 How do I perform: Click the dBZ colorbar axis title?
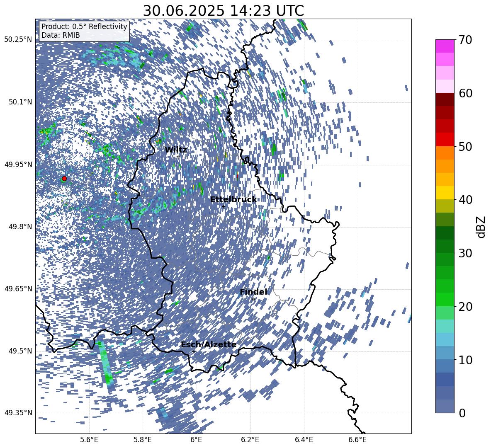click(481, 227)
